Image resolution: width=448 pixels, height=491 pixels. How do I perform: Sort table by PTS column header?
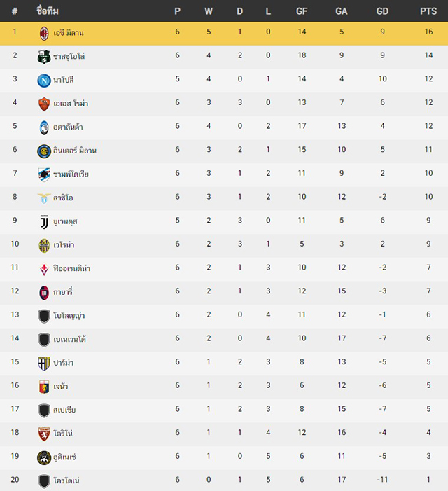point(428,11)
